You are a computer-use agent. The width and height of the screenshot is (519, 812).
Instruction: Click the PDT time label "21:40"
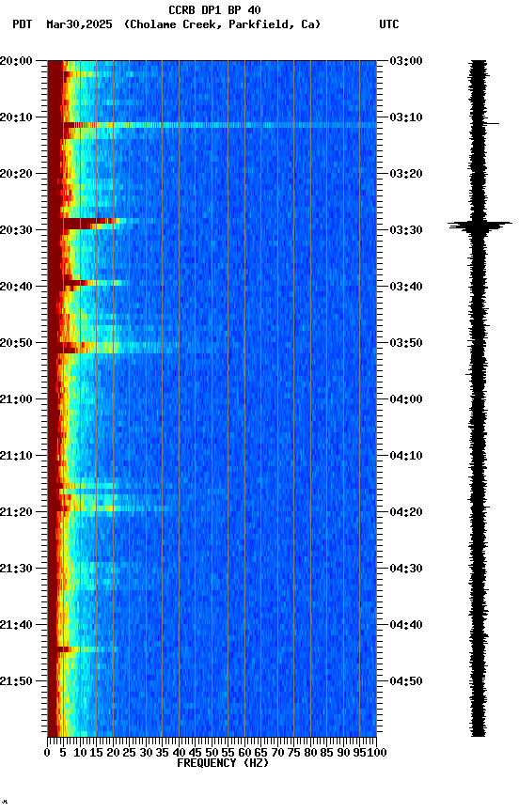click(16, 625)
